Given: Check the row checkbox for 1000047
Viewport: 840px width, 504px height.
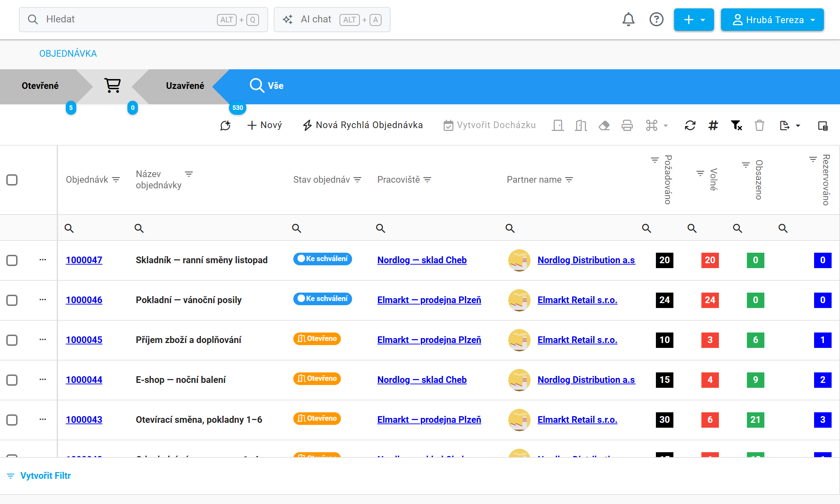Looking at the screenshot, I should coord(12,260).
